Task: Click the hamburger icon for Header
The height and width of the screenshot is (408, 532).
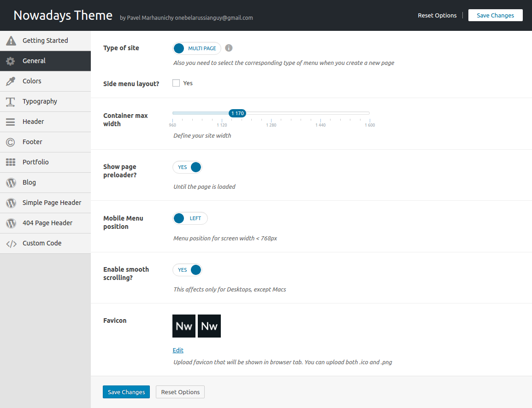Action: (11, 122)
